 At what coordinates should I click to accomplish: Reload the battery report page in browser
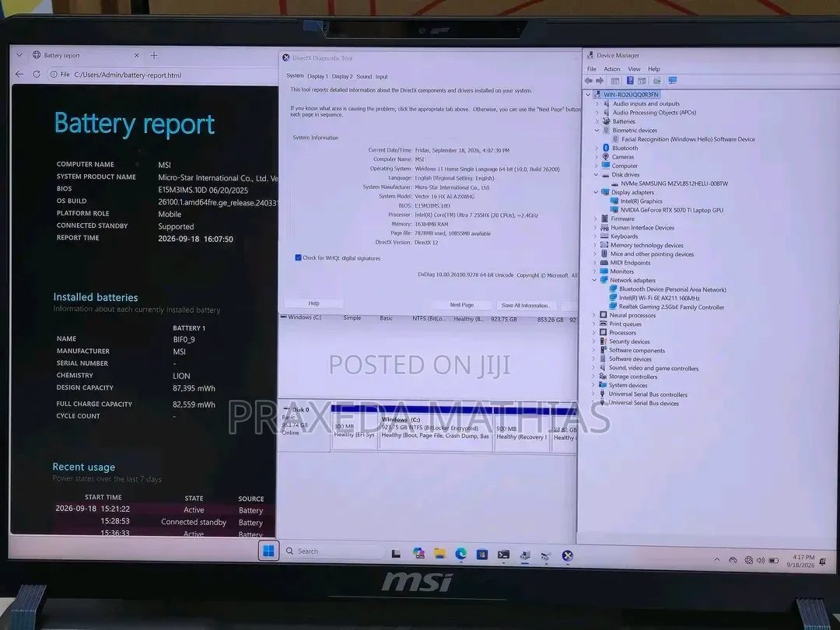[37, 75]
